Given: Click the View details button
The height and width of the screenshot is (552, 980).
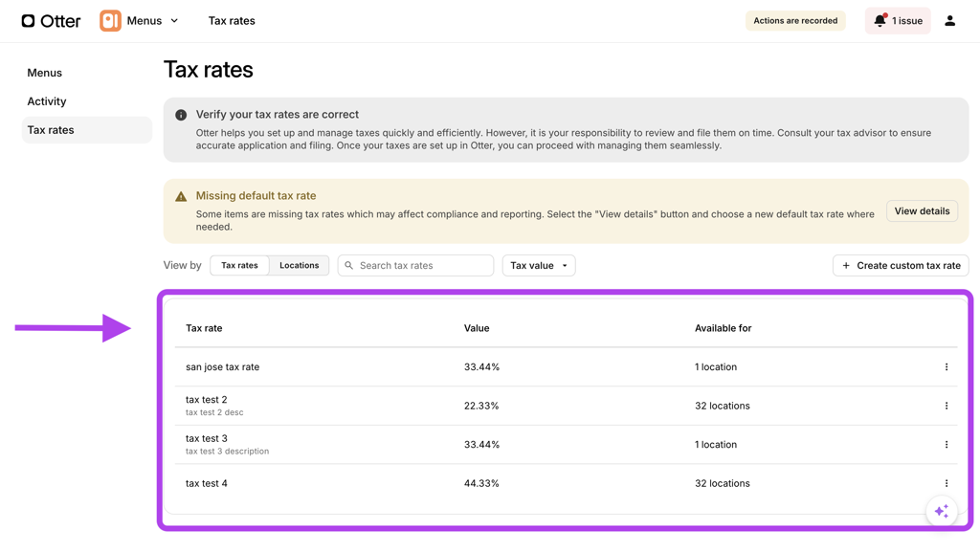Looking at the screenshot, I should click(x=922, y=211).
